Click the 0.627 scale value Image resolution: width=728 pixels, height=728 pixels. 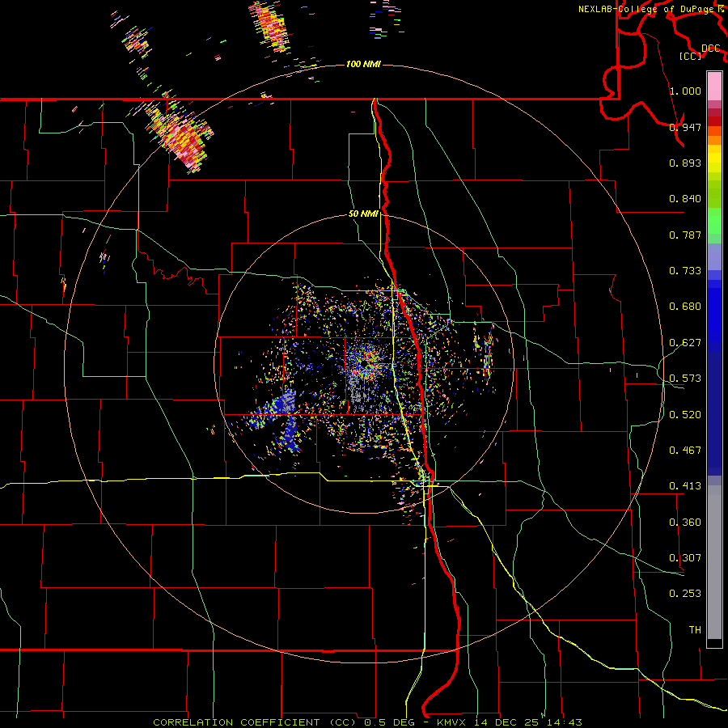(x=685, y=343)
